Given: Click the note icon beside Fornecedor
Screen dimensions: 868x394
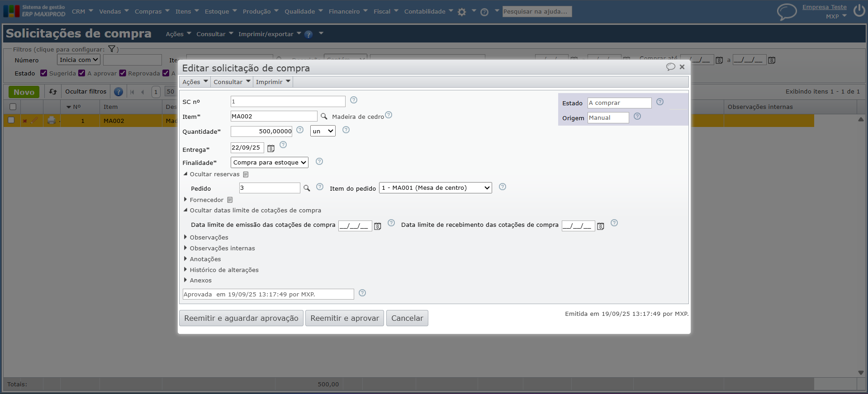Looking at the screenshot, I should click(x=230, y=200).
